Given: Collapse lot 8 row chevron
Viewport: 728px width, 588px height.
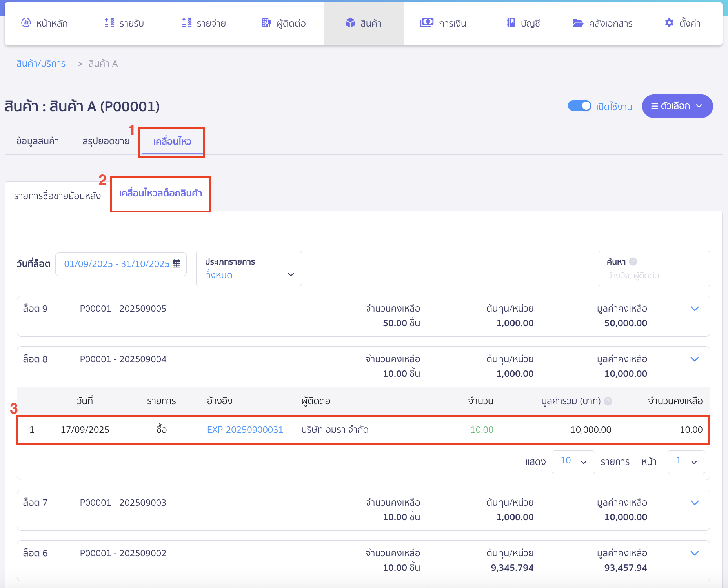Looking at the screenshot, I should point(694,359).
